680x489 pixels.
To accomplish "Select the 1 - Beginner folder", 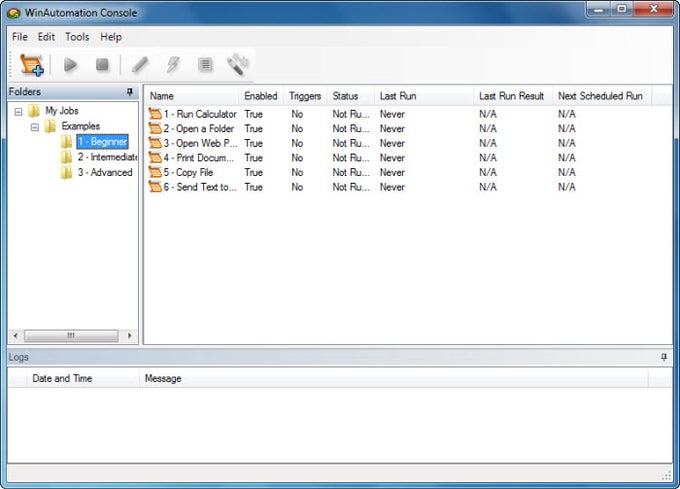I will (x=102, y=141).
